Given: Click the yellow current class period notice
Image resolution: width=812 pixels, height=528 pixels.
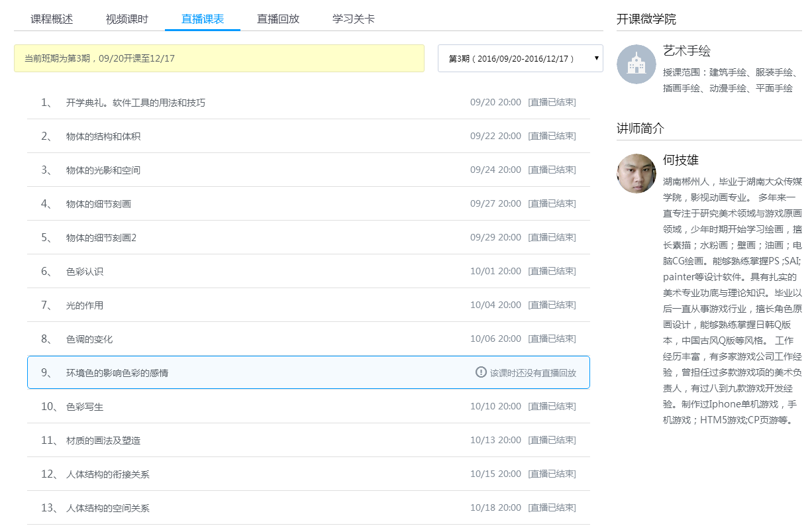Looking at the screenshot, I should pos(219,58).
